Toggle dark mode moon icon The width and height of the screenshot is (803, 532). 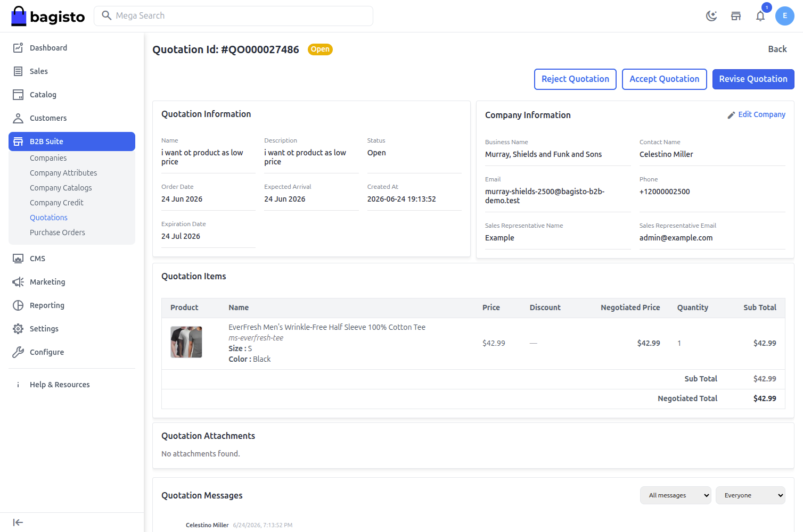[x=711, y=16]
